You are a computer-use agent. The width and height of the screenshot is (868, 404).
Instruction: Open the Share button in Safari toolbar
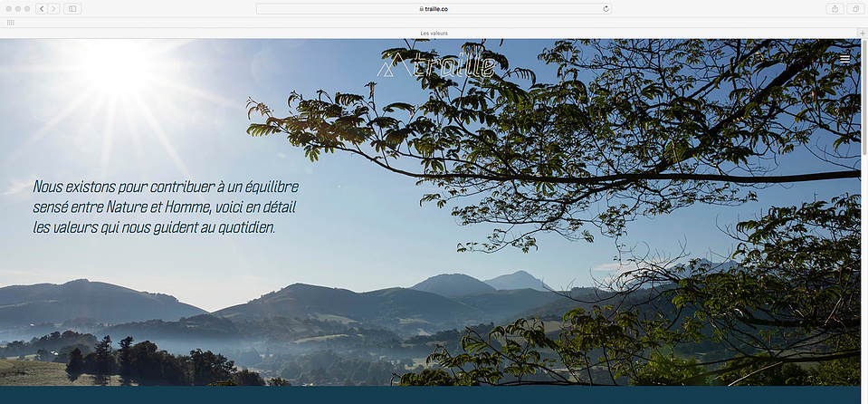[x=835, y=9]
